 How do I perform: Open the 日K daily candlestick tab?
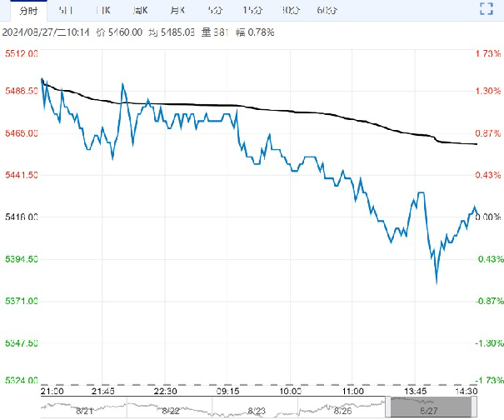(103, 10)
